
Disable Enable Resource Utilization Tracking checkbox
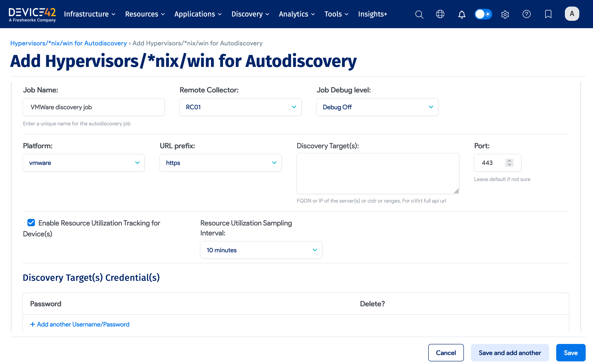(x=31, y=223)
